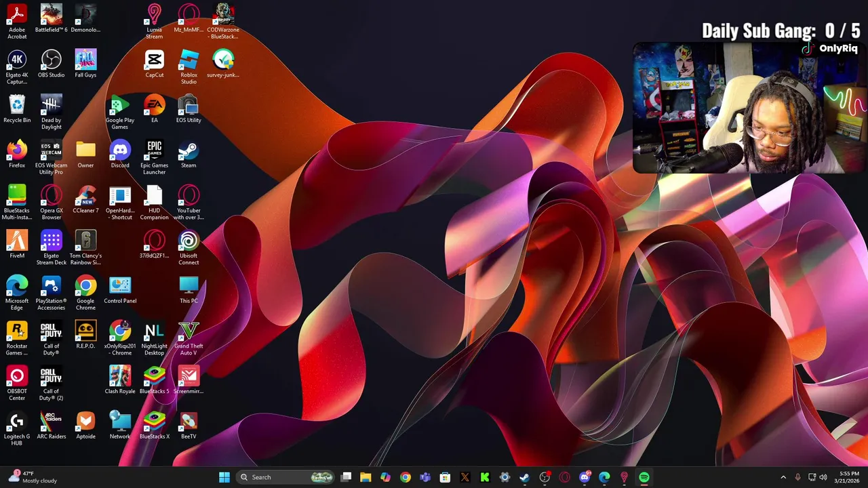Open Lumia Stream desktop shortcut

pos(154,21)
